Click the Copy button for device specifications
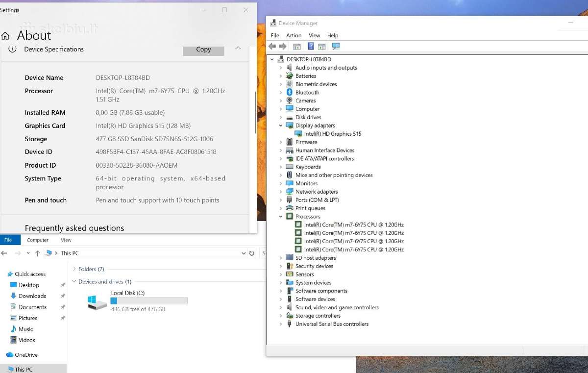The image size is (588, 373). pos(203,50)
